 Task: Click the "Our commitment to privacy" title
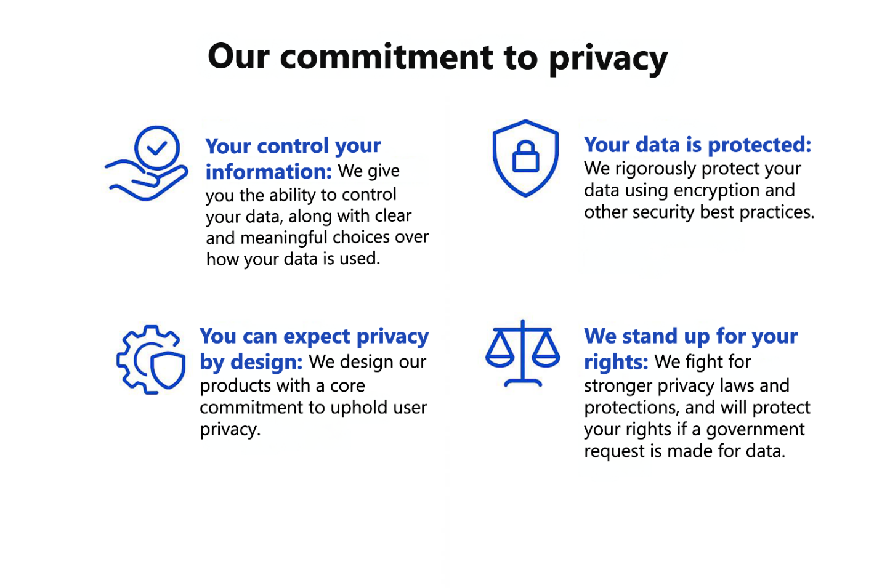pos(437,57)
